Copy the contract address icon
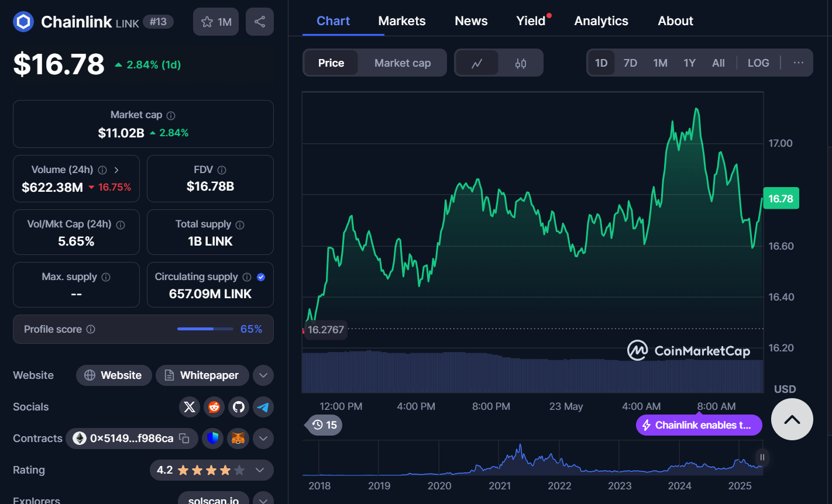 coord(184,439)
